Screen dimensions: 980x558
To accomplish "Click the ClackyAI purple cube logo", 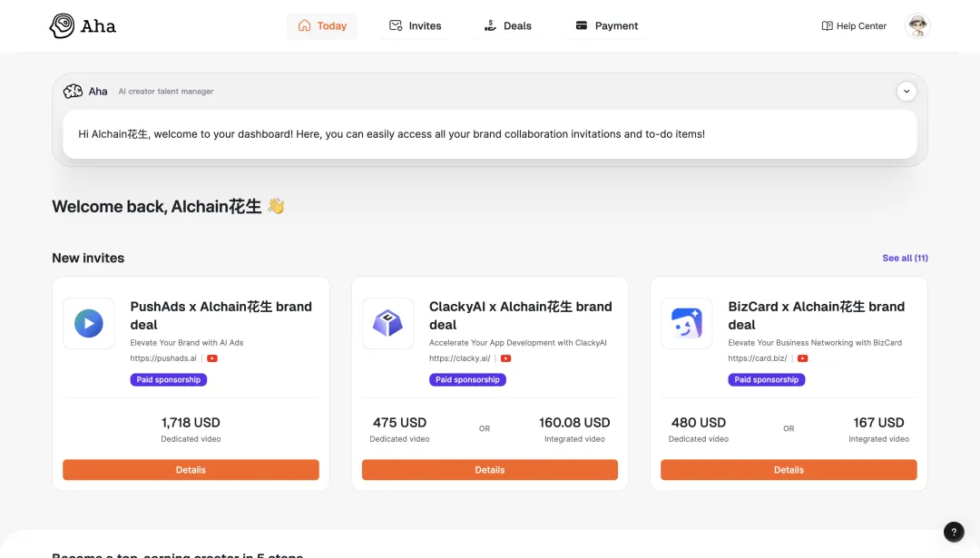I will 387,323.
